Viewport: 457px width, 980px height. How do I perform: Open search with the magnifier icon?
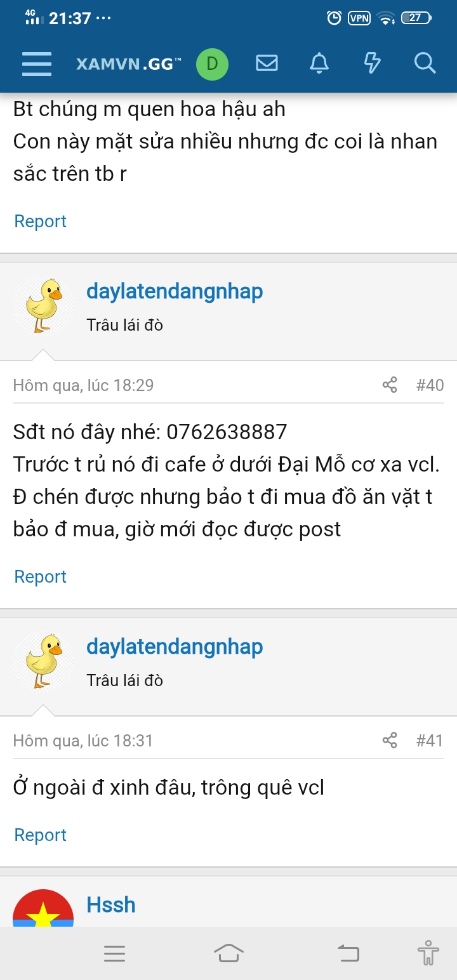point(425,63)
